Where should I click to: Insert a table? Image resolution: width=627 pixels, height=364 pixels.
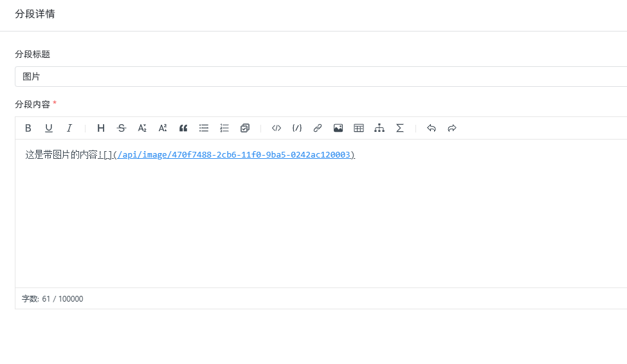(359, 128)
